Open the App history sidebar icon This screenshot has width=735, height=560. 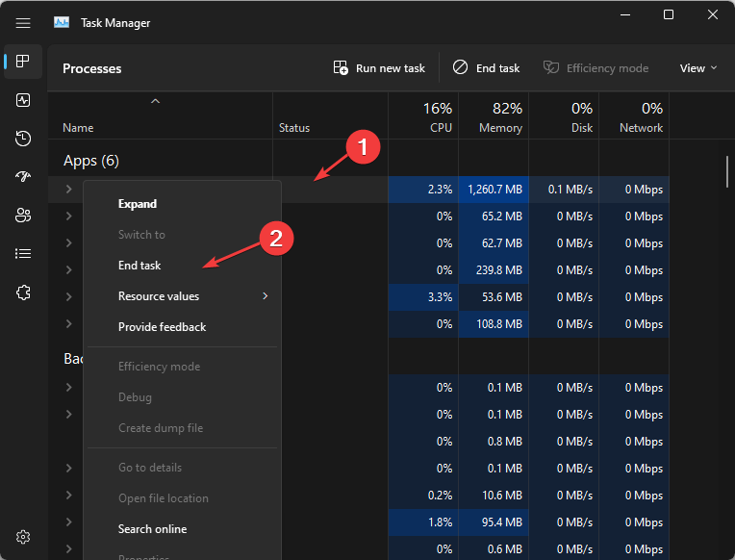[x=23, y=139]
